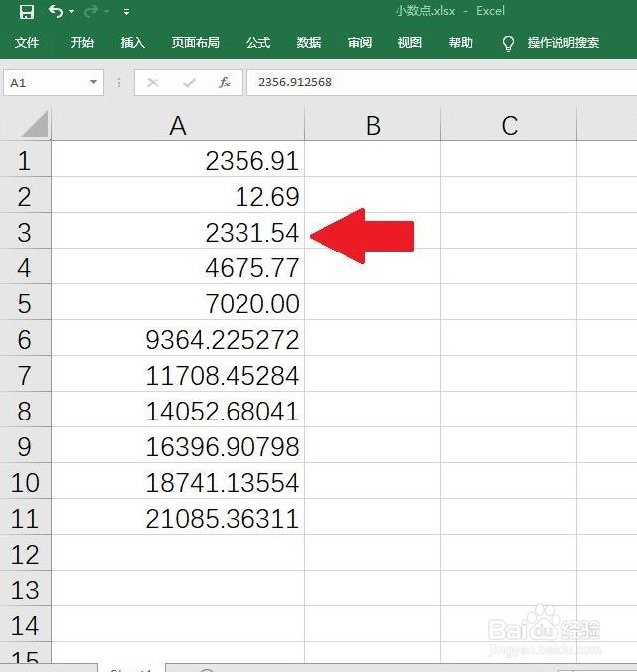The height and width of the screenshot is (672, 637).
Task: Select row 5 header
Action: (x=25, y=304)
